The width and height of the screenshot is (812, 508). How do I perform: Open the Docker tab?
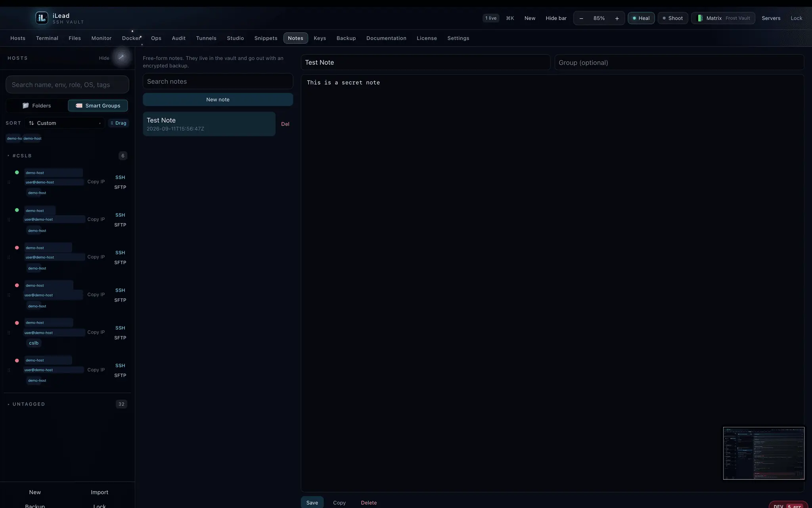click(x=131, y=38)
